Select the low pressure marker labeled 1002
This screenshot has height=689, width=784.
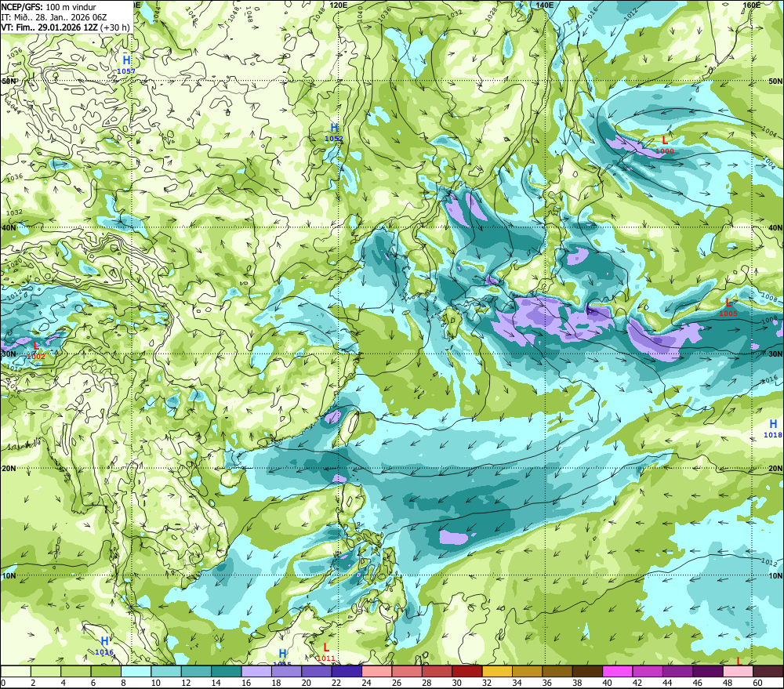(x=36, y=350)
